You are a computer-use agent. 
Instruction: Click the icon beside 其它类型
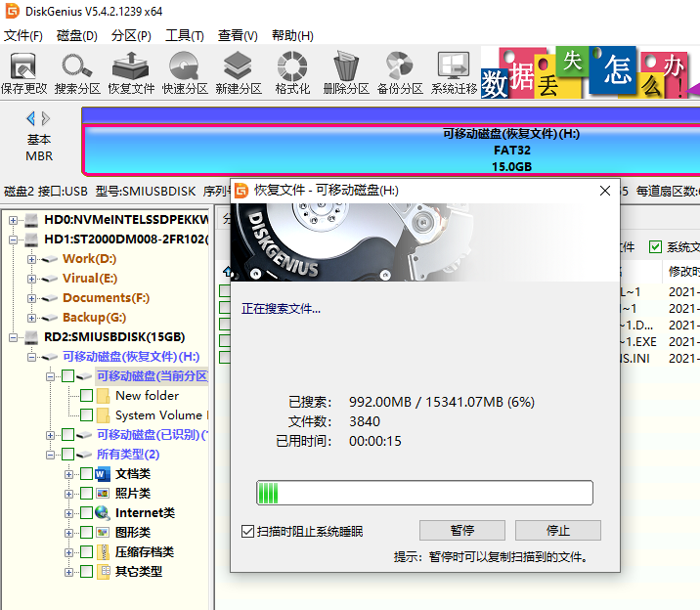point(103,572)
